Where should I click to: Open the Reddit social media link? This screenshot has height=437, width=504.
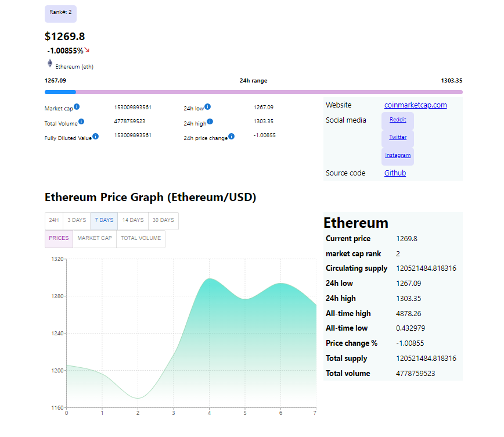398,120
